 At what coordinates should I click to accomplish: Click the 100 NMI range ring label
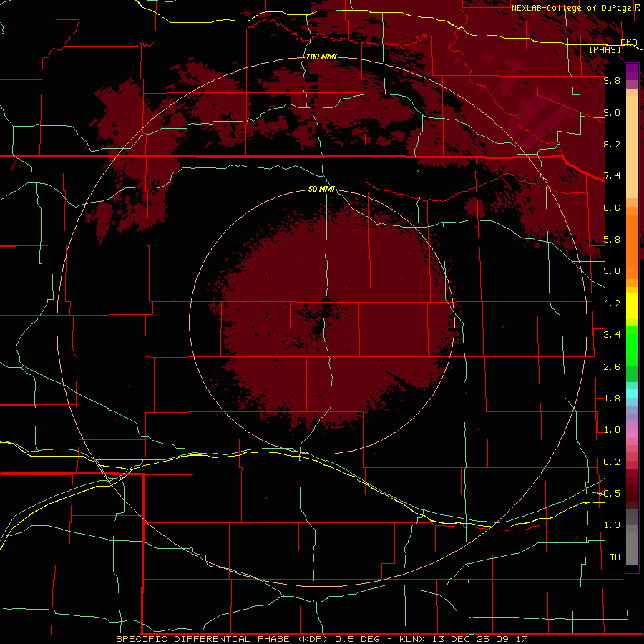[x=321, y=57]
